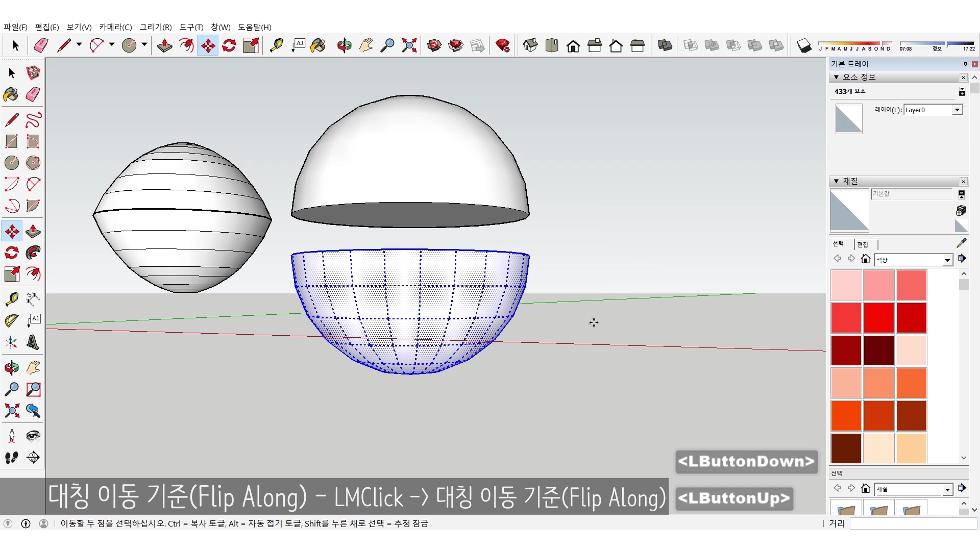Open the 카메라(C) menu

click(115, 27)
